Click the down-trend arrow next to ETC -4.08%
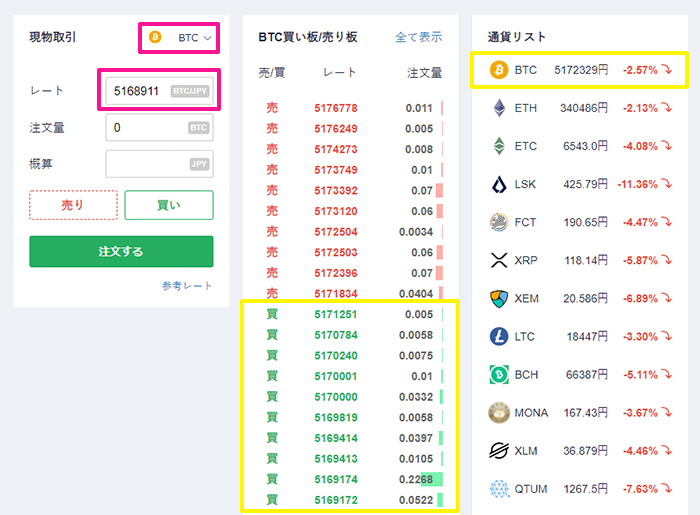700x515 pixels. point(667,146)
